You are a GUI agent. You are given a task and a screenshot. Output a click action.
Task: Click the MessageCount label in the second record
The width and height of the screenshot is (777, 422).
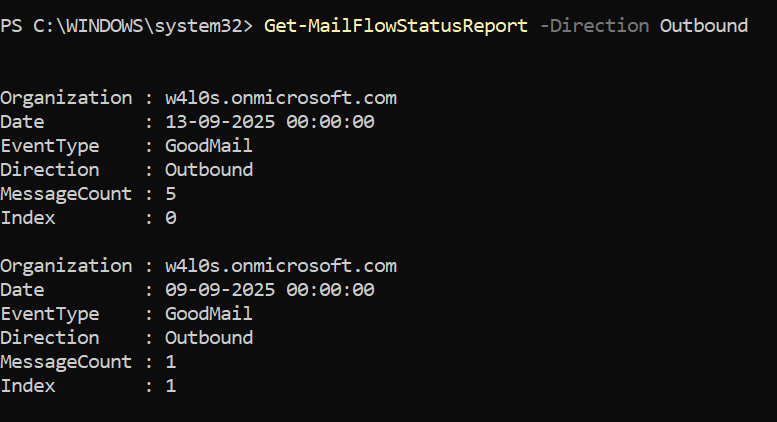(x=66, y=362)
